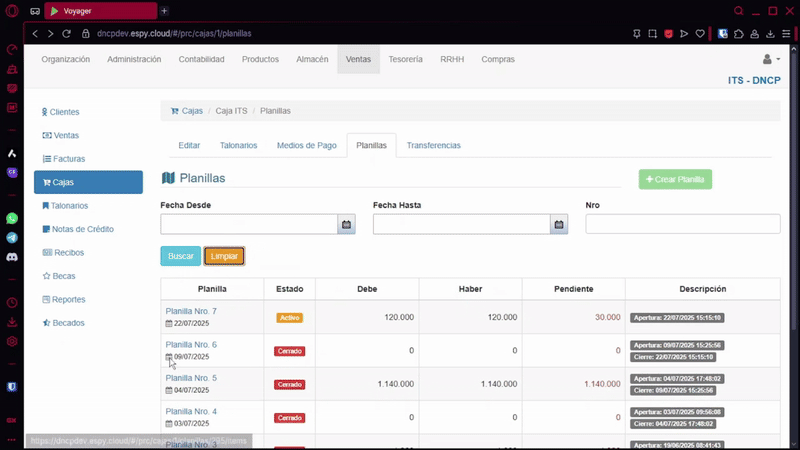Viewport: 800px width, 450px height.
Task: Open WhatsApp in the Opera sidebar
Action: 12,218
